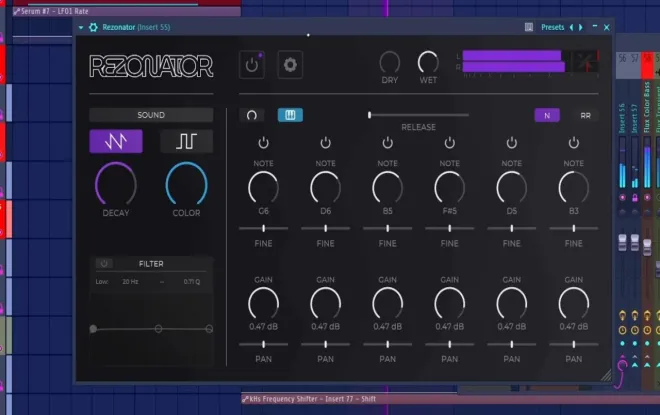
Task: Click the purple DECAY knob
Action: pyautogui.click(x=116, y=184)
